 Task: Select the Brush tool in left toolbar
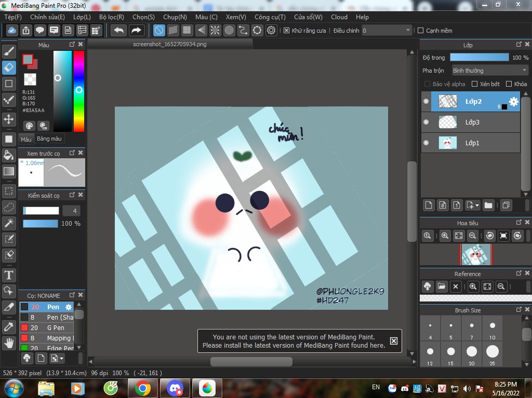9,51
